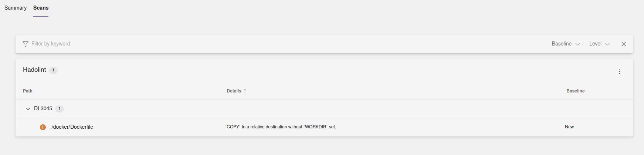
Task: Select the DL3045 rule row label
Action: click(43, 108)
